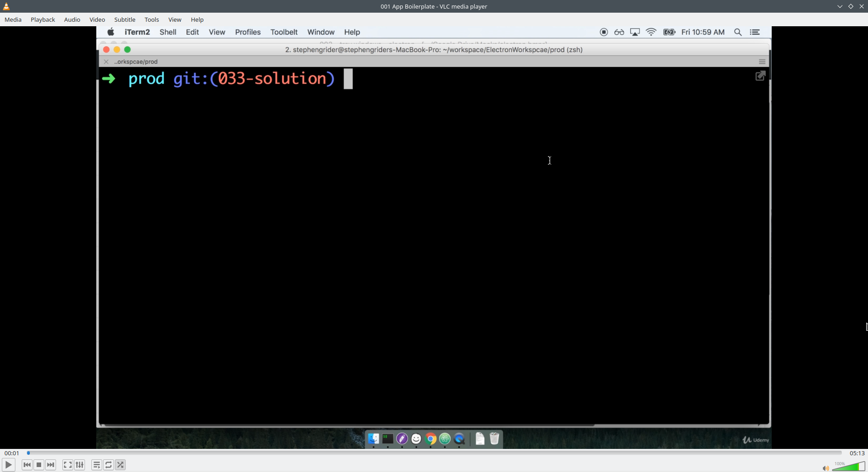Click the Wi-Fi status icon
Viewport: 868px width, 472px height.
click(651, 32)
